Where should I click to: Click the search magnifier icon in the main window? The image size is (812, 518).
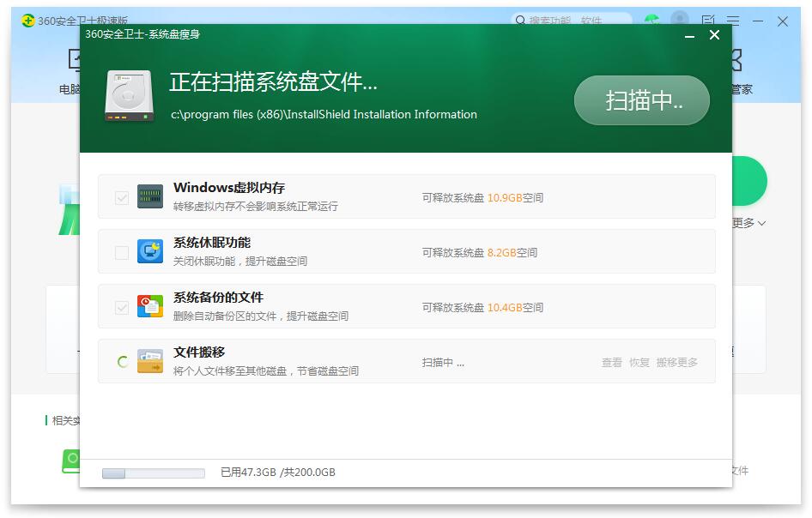520,21
